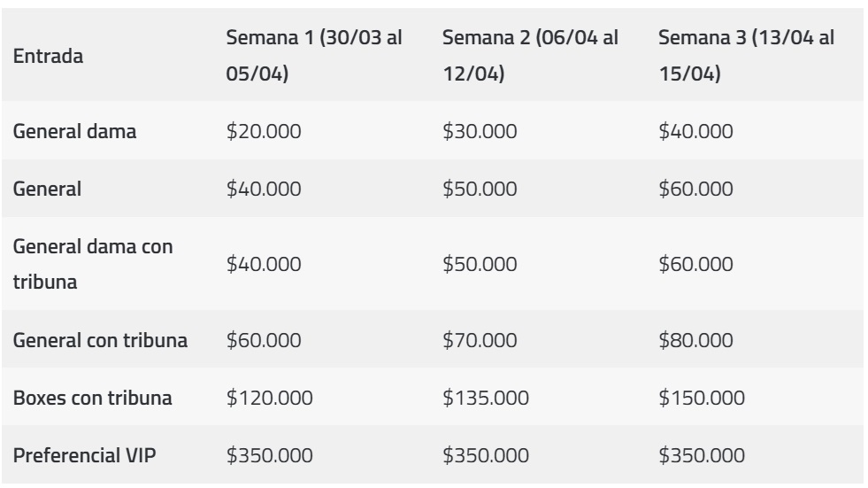Screen dimensions: 868x488
Task: Select the $70.000 price cell
Action: (479, 340)
